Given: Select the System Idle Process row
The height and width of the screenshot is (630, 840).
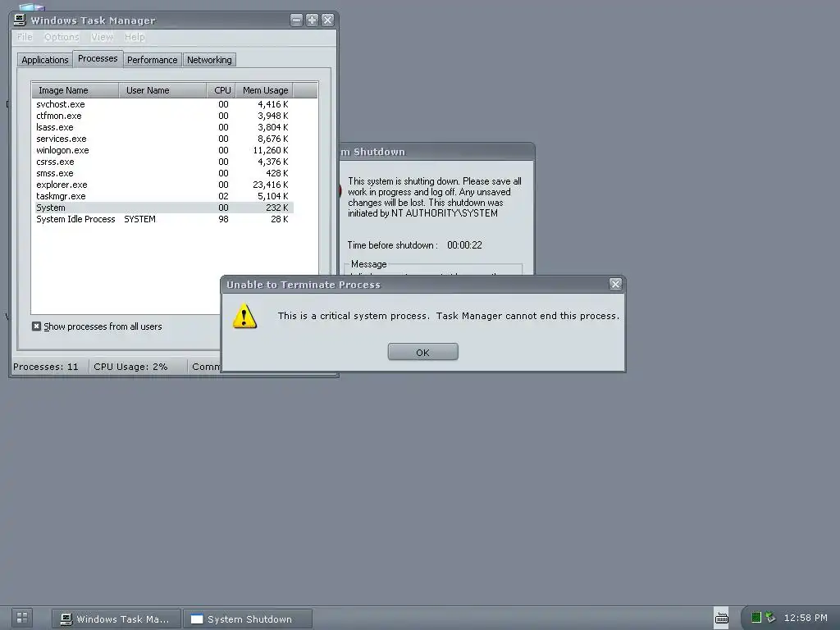Looking at the screenshot, I should coord(164,219).
